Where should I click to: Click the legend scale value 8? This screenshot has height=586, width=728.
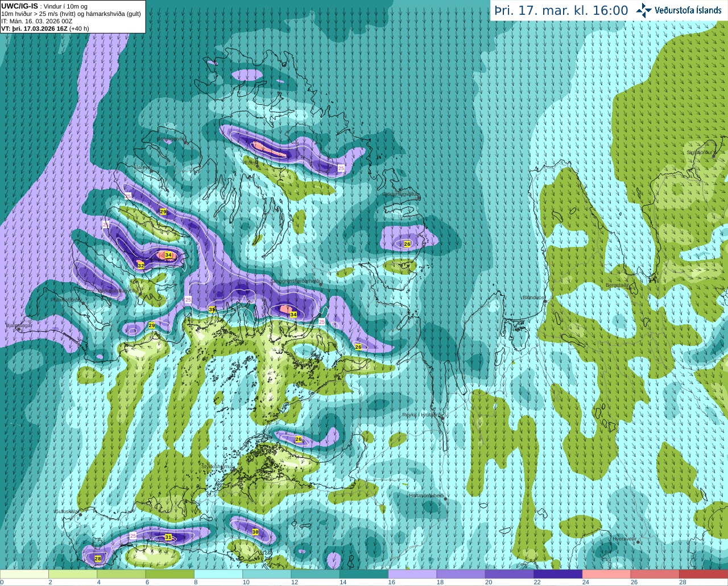pos(196,582)
